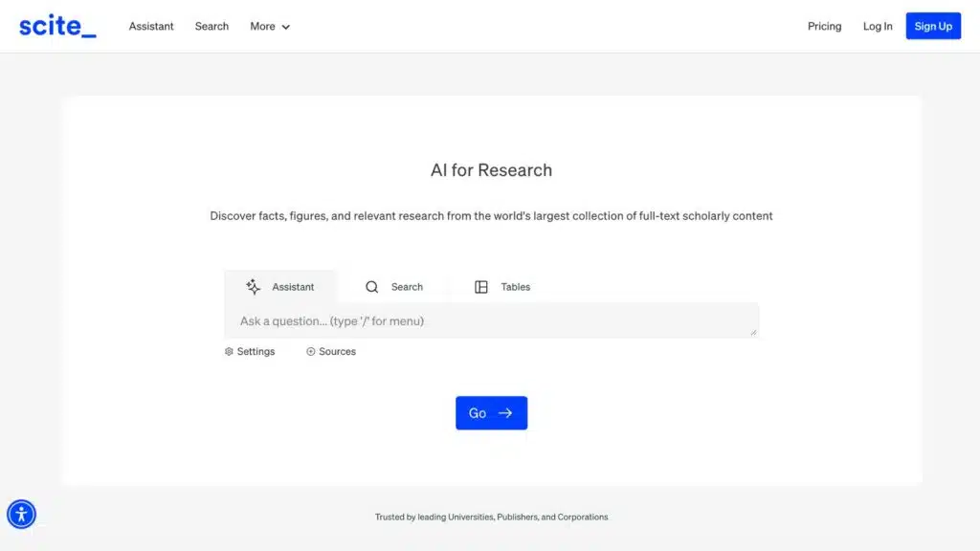Click the Sources plus circle icon
The width and height of the screenshot is (980, 551).
(x=311, y=352)
